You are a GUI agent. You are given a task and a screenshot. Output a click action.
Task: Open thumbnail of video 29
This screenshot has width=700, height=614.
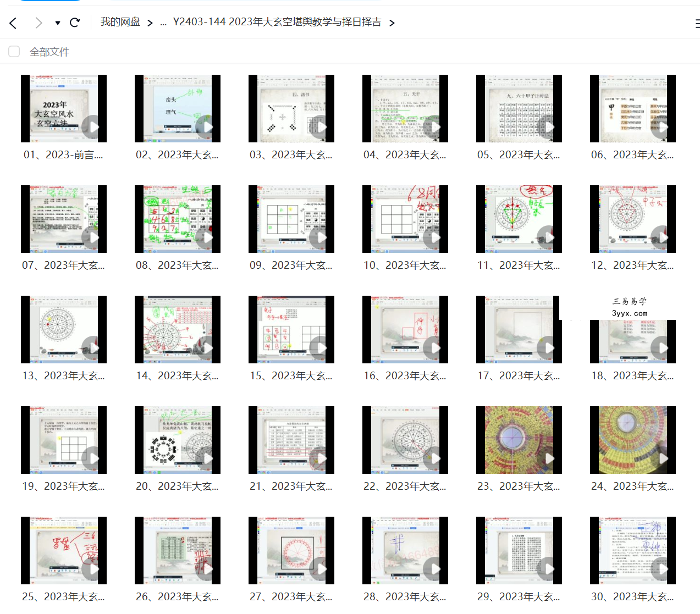tap(519, 550)
